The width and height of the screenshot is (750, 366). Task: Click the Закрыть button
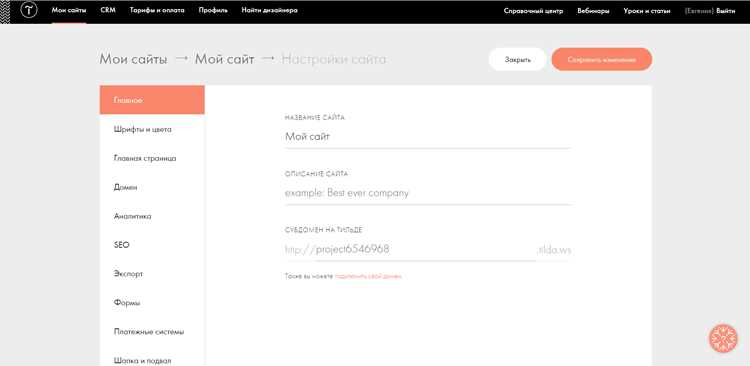(x=518, y=60)
